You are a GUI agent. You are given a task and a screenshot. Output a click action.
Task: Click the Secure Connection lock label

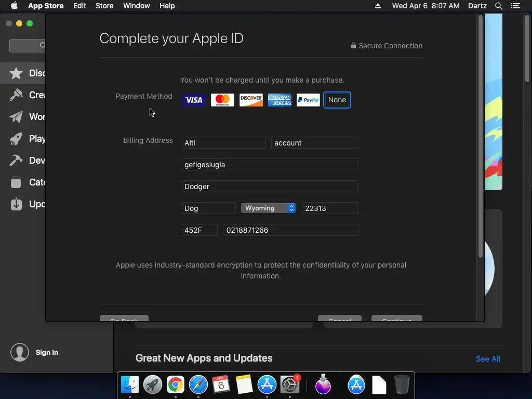(387, 46)
